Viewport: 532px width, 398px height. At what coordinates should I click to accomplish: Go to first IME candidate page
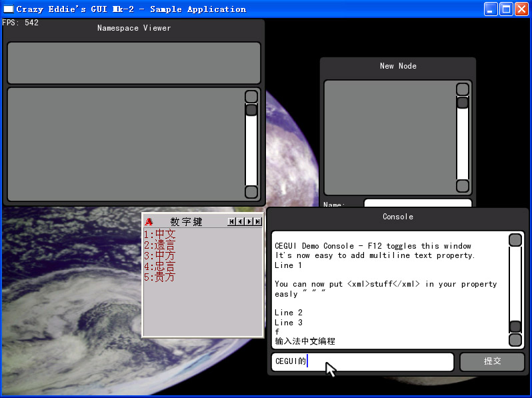pos(231,221)
